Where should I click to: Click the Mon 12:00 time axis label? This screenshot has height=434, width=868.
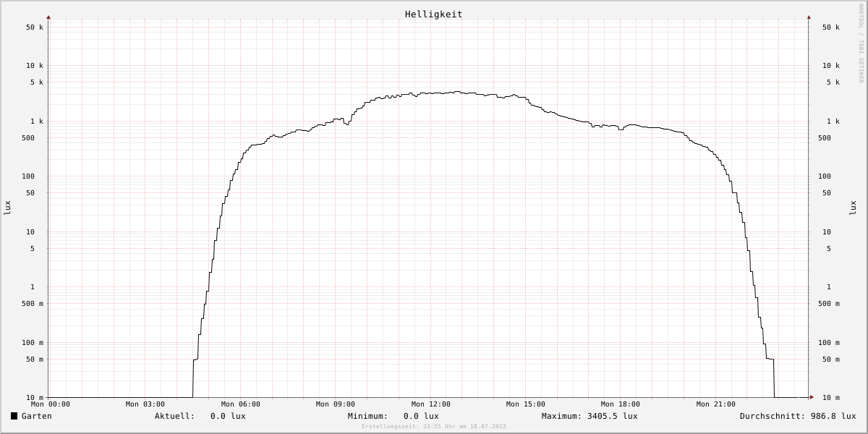431,404
